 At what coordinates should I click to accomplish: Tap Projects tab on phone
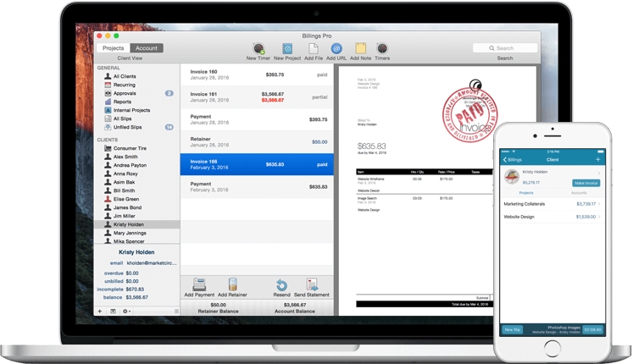pyautogui.click(x=526, y=193)
